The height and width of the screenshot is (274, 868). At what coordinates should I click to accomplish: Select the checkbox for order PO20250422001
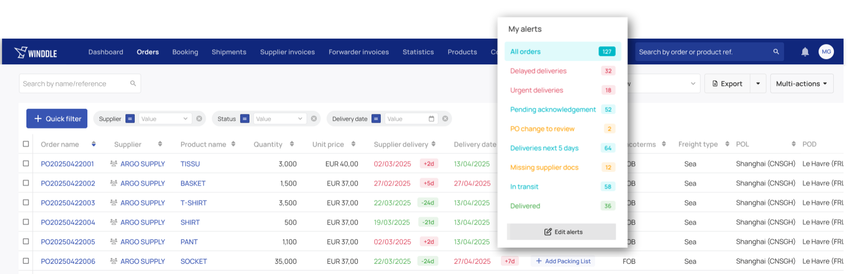pyautogui.click(x=26, y=164)
